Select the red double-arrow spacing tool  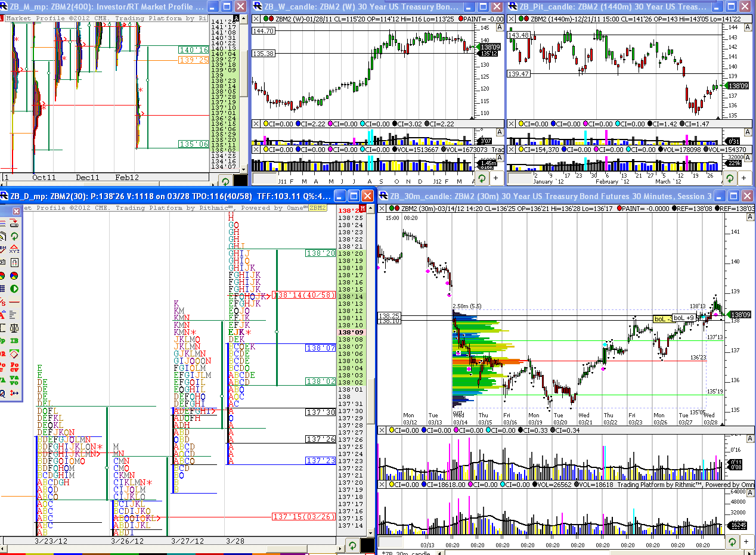point(14,393)
